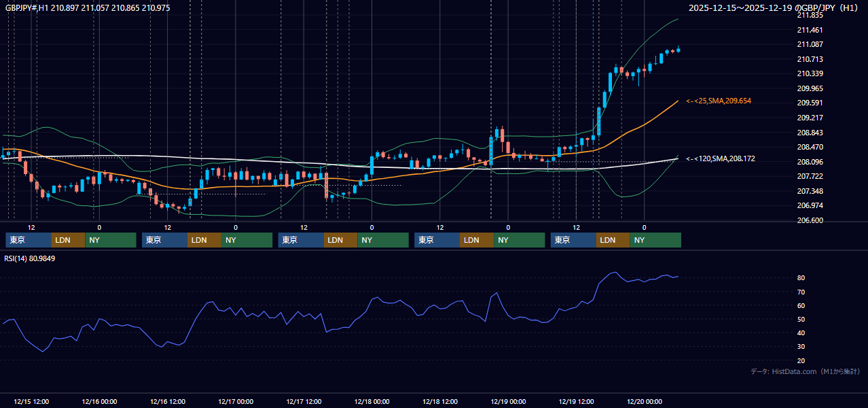Click RSI scale value 30
This screenshot has width=868, height=408.
tap(801, 347)
